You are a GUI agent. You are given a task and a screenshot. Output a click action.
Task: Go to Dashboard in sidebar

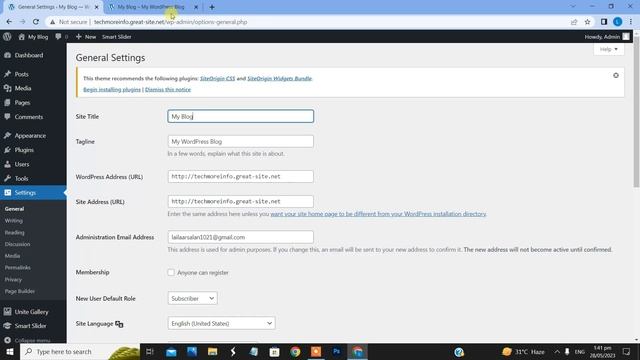(29, 55)
